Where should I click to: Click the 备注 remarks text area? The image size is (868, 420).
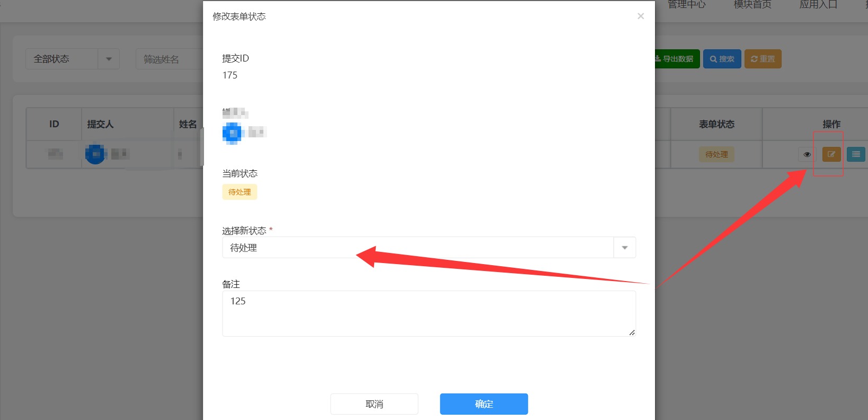(x=429, y=313)
